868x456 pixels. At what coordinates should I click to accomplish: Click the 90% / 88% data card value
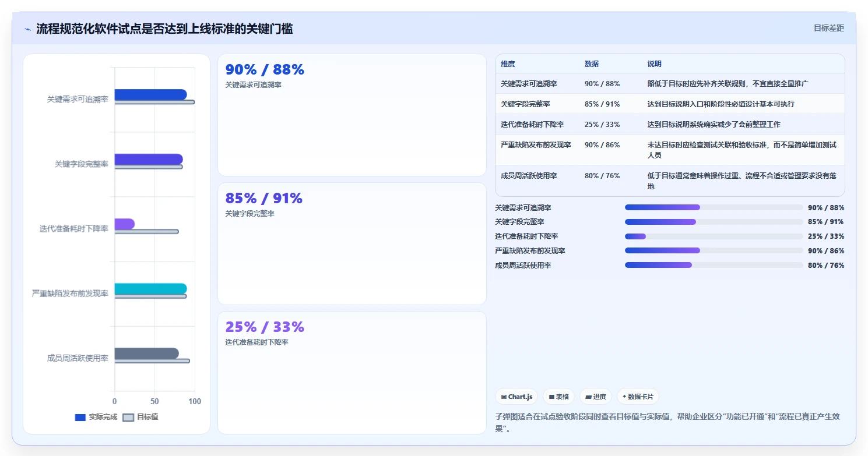click(265, 70)
